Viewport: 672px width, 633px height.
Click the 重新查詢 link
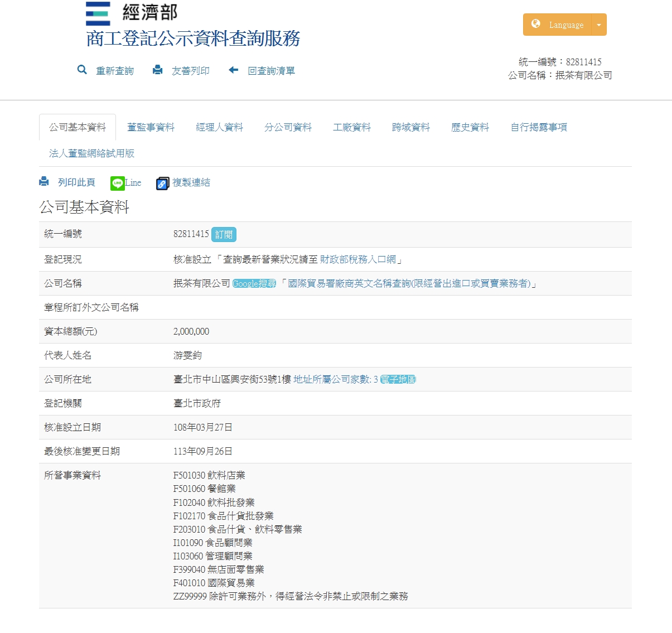coord(115,71)
